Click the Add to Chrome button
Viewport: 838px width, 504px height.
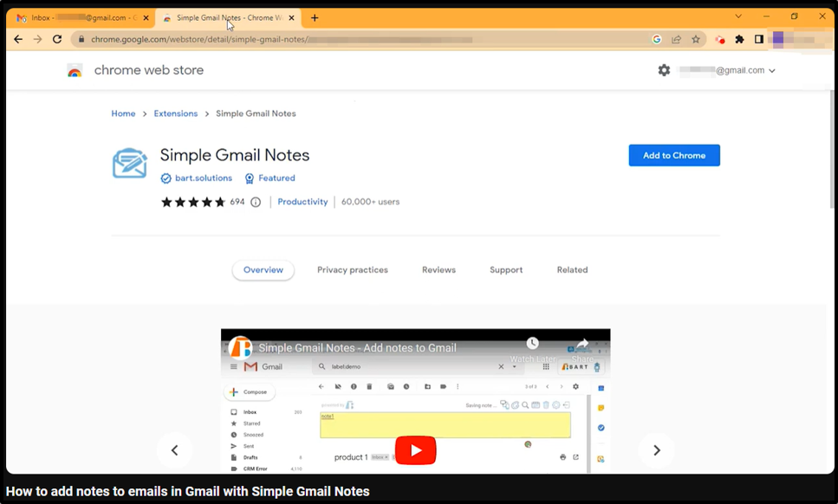pos(674,155)
